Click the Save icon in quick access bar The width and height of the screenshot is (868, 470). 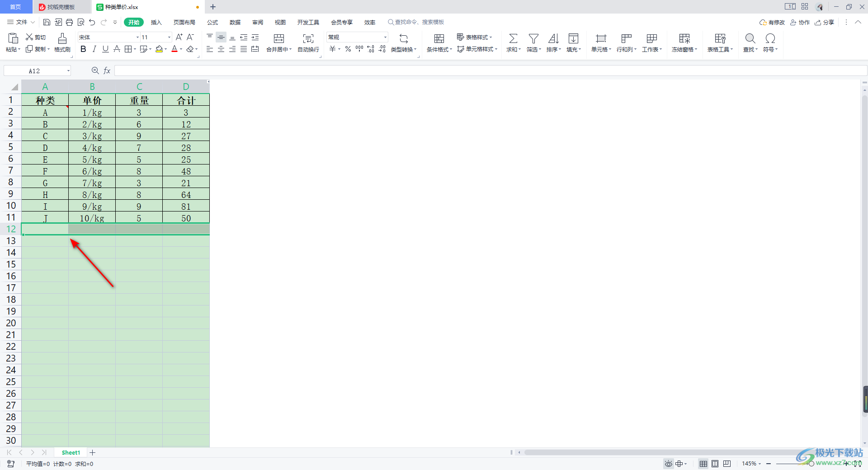tap(47, 22)
